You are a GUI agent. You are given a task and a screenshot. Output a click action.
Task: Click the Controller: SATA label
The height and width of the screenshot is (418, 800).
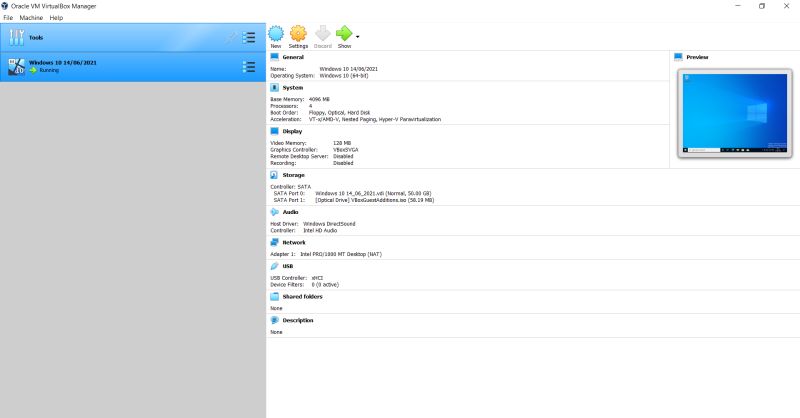point(290,187)
